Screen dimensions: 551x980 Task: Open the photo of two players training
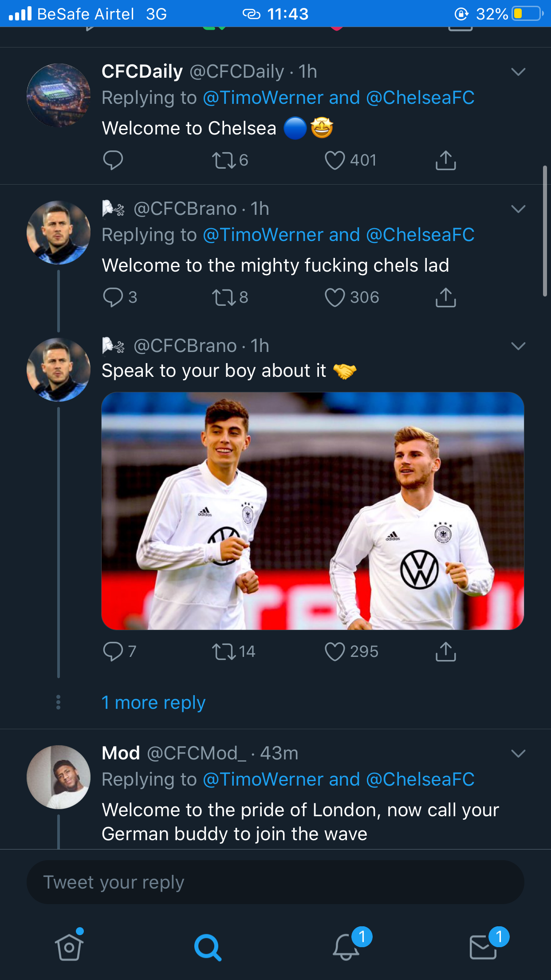312,510
